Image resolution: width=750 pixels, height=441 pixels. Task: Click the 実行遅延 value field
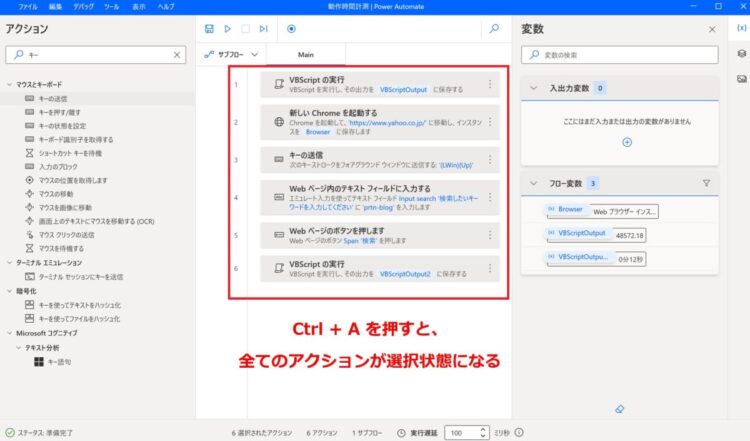[x=462, y=432]
